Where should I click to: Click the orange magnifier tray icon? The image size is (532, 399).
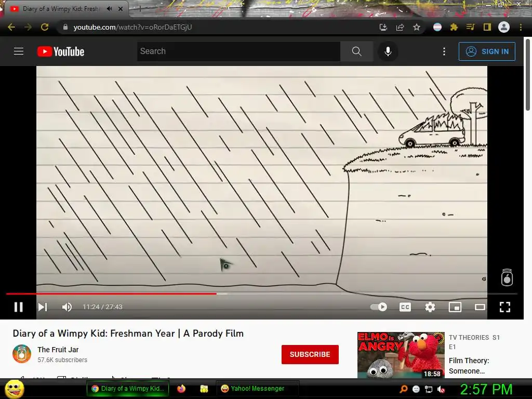[x=403, y=389]
